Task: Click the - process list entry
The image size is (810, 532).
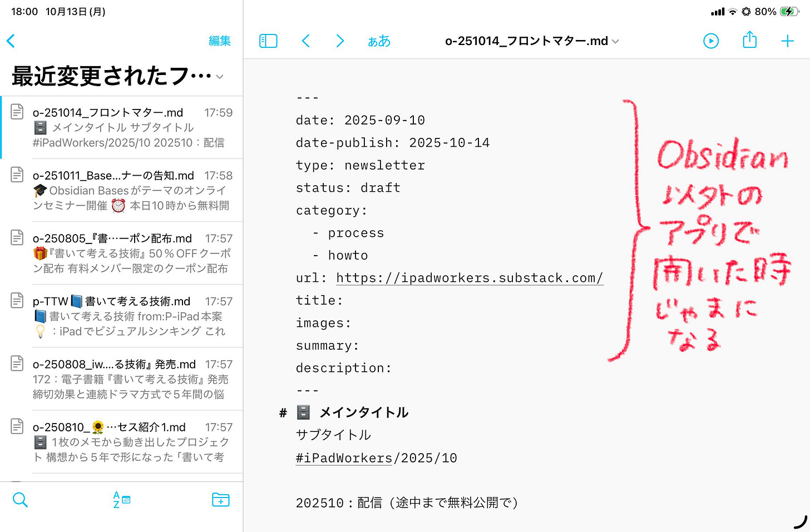Action: [x=348, y=233]
